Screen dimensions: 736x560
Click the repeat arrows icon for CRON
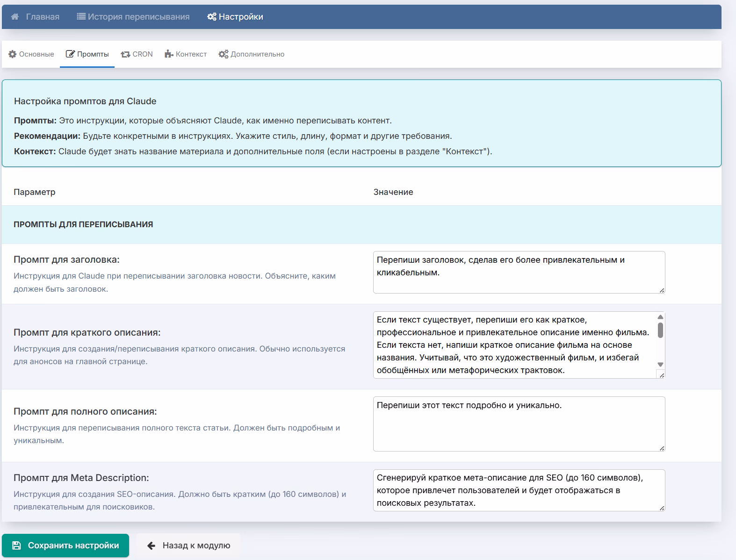(125, 54)
